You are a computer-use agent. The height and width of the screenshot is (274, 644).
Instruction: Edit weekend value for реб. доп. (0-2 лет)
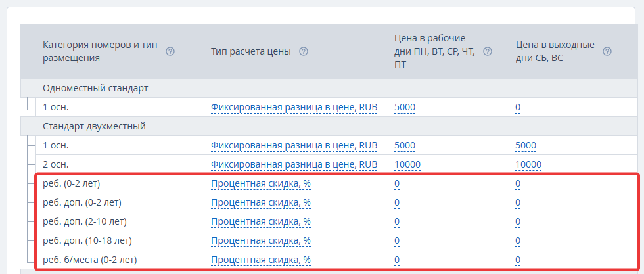[518, 202]
